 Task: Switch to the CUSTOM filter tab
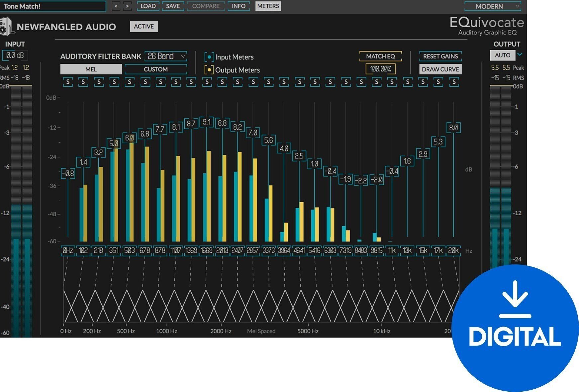pos(155,69)
